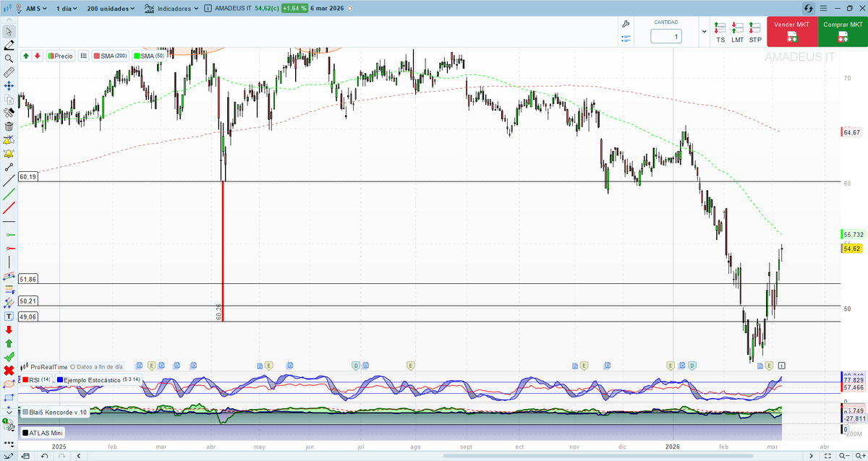Click the redo arrow at bottom left
The height and width of the screenshot is (461, 868).
pos(64,457)
